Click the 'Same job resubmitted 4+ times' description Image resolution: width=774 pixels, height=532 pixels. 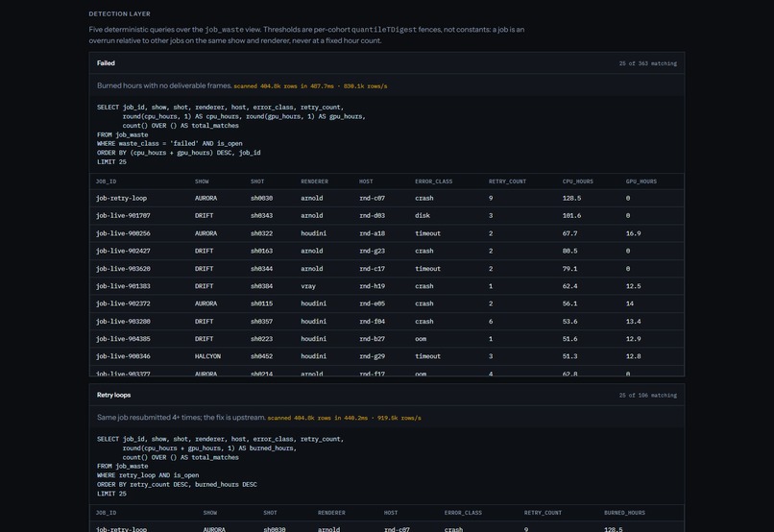181,417
